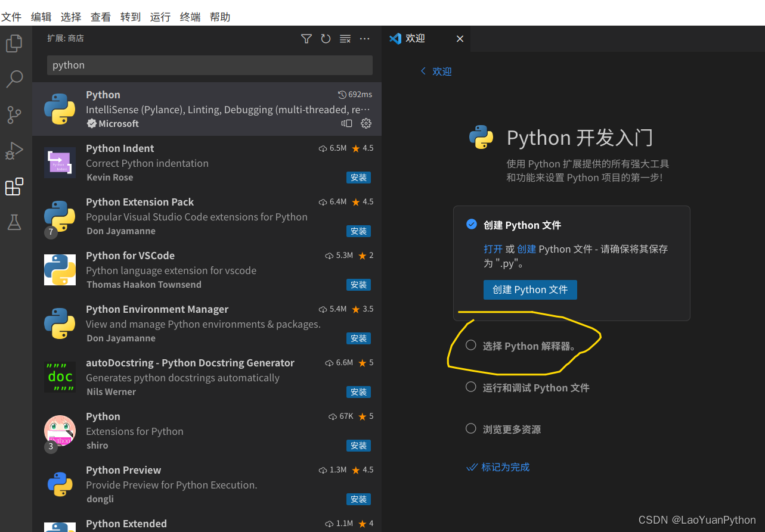This screenshot has width=765, height=532.
Task: Open the 查看 menu
Action: (x=101, y=17)
